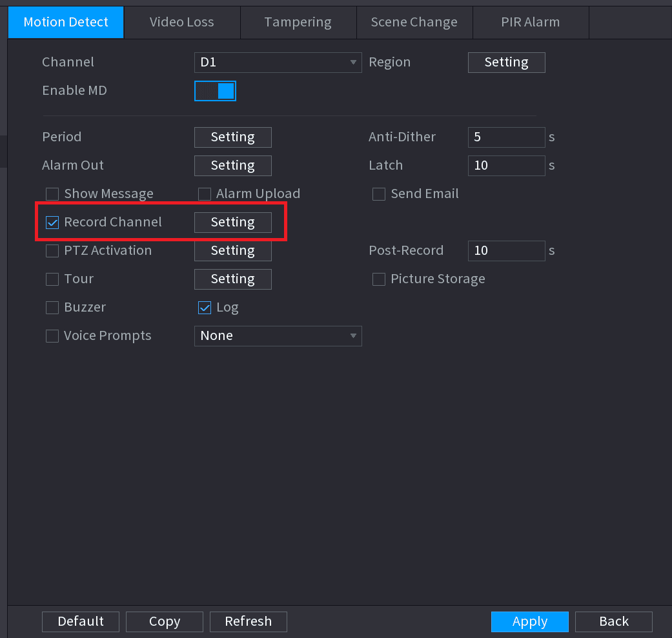Image resolution: width=672 pixels, height=638 pixels.
Task: Toggle the Enable MD switch
Action: click(215, 91)
